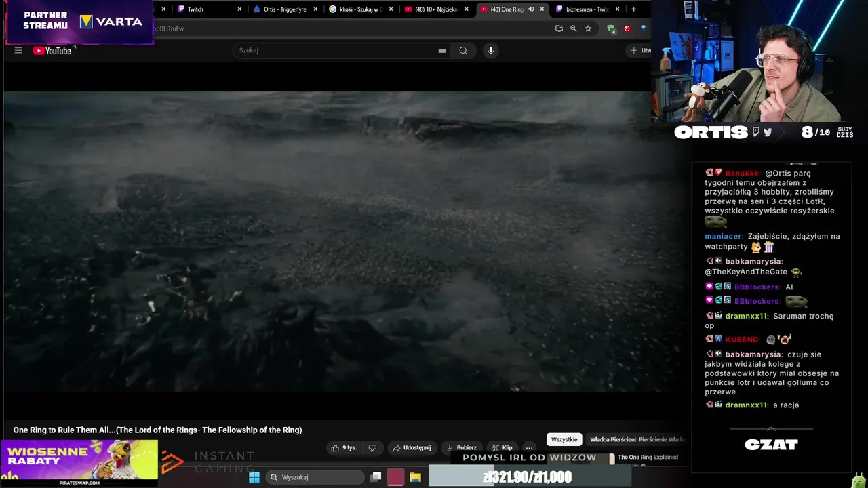Open the red circular extension icon
Screen dimensions: 868x488
tap(627, 28)
